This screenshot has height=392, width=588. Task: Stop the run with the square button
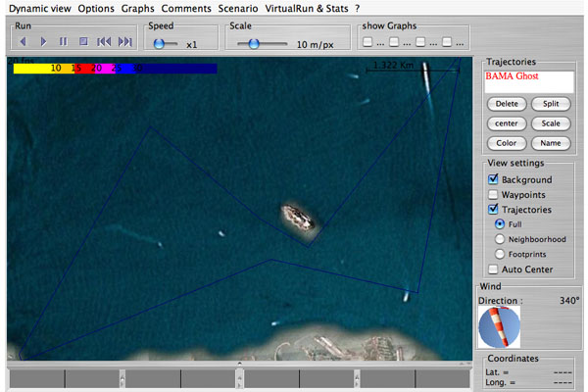83,41
